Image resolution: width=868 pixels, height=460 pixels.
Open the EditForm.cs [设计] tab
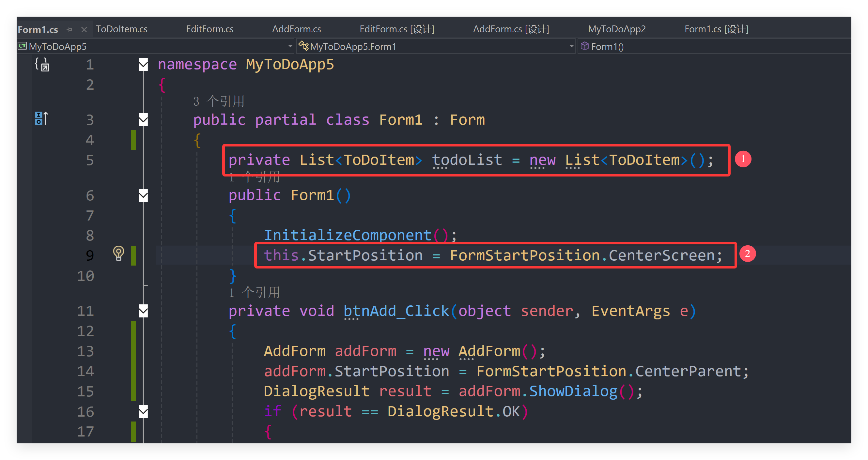[x=396, y=29]
